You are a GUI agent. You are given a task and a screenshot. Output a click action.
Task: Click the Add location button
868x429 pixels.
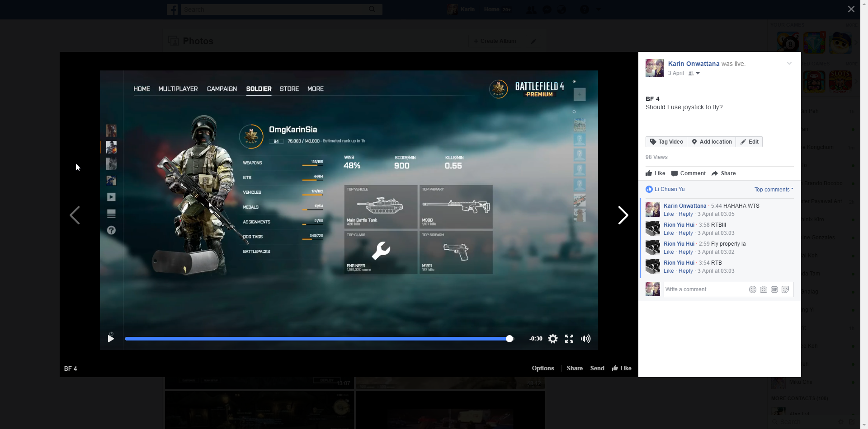(712, 142)
